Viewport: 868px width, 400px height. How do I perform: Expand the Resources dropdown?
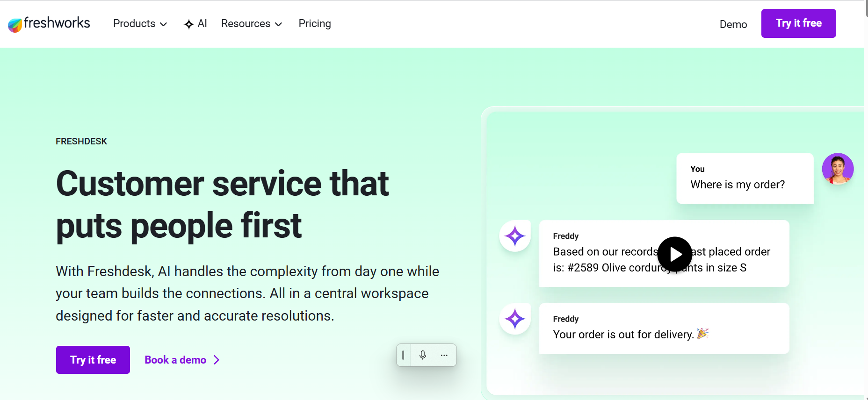pyautogui.click(x=252, y=24)
